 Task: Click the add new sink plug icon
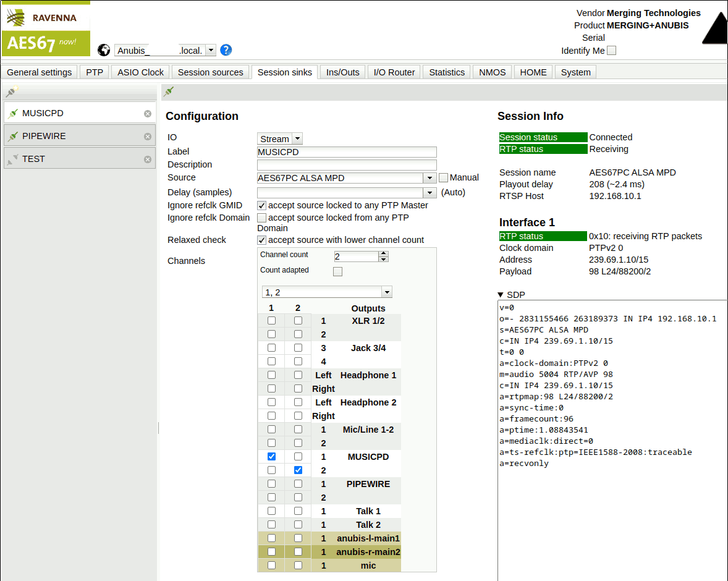(12, 91)
